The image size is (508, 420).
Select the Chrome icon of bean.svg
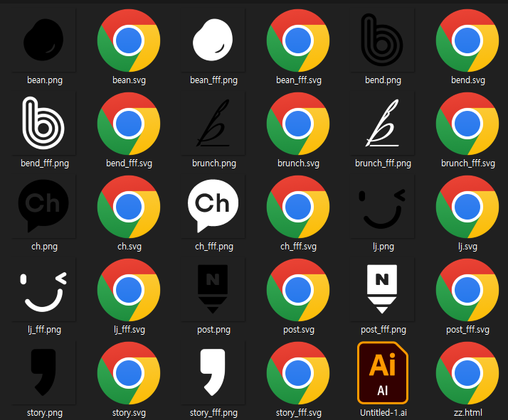129,41
